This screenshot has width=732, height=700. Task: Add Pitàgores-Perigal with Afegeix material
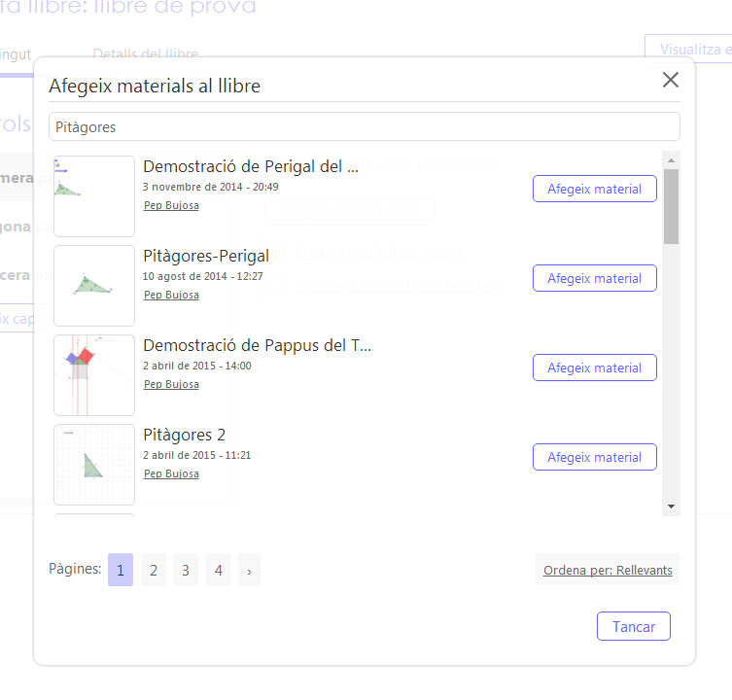tap(594, 278)
